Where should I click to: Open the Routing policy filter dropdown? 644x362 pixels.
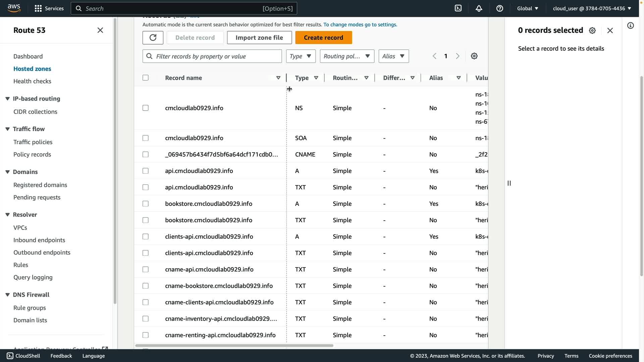click(347, 56)
